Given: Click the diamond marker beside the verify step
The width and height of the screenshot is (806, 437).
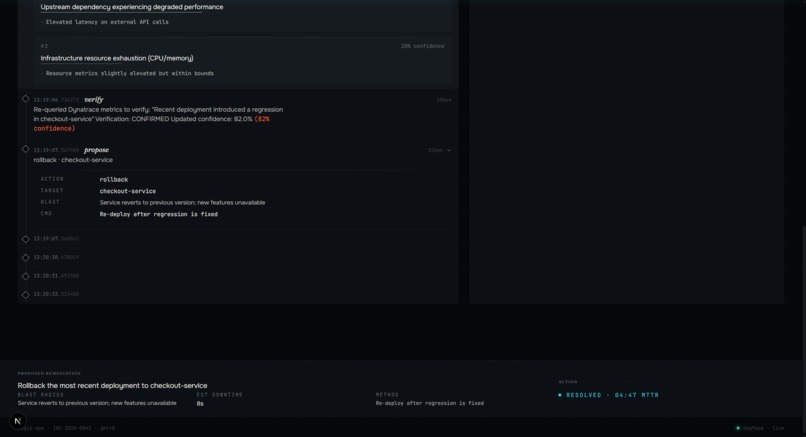Looking at the screenshot, I should pos(25,99).
